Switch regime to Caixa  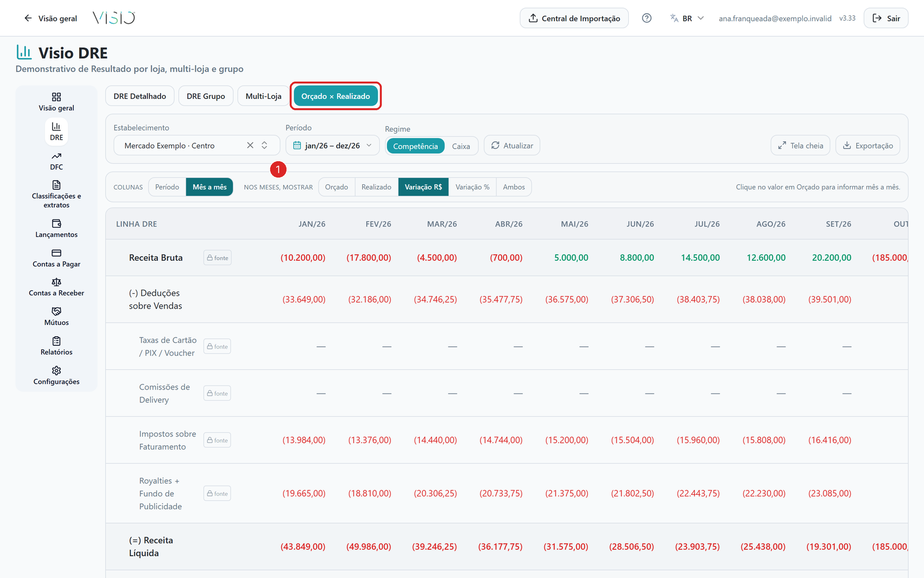(x=461, y=146)
